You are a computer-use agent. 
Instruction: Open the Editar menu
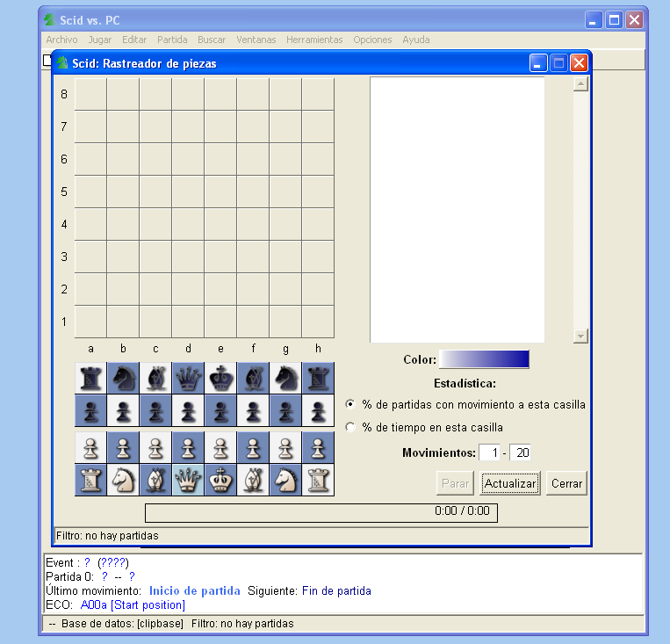[x=134, y=40]
